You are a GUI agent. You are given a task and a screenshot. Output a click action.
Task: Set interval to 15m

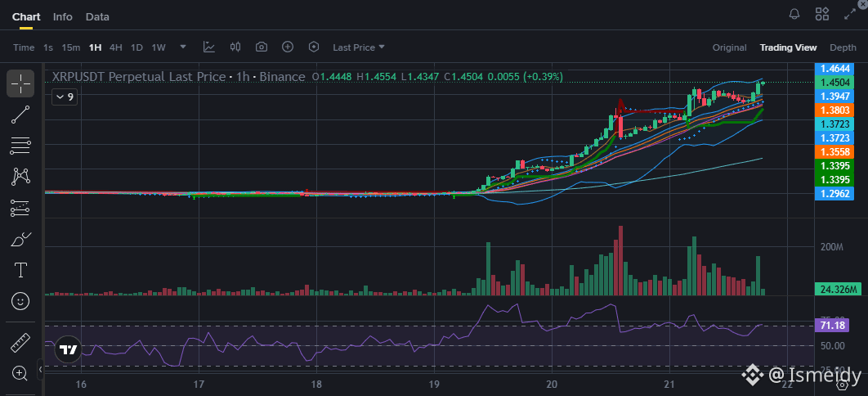[70, 47]
